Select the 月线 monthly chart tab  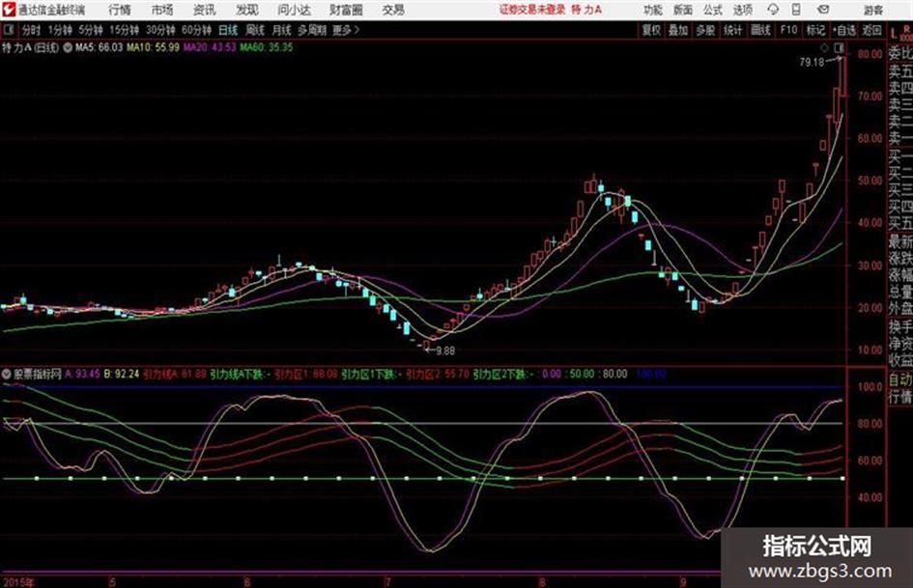coord(282,30)
